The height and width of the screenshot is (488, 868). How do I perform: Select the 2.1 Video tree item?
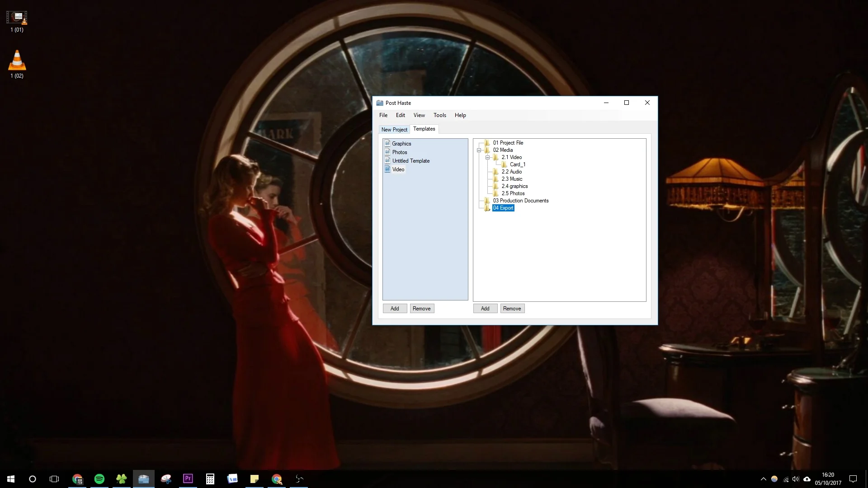click(x=512, y=157)
